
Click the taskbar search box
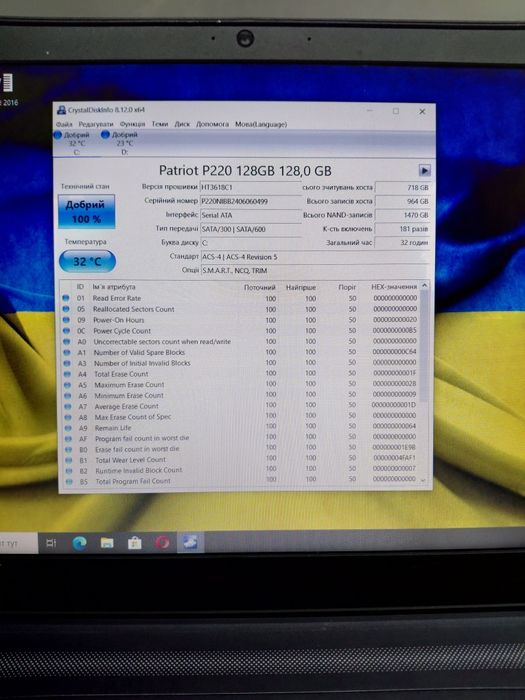[18, 543]
